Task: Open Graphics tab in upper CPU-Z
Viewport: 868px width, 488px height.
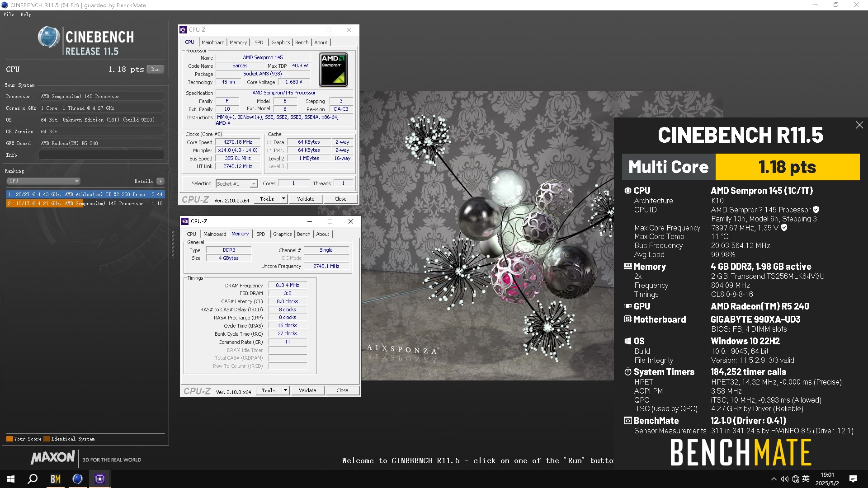Action: (280, 42)
